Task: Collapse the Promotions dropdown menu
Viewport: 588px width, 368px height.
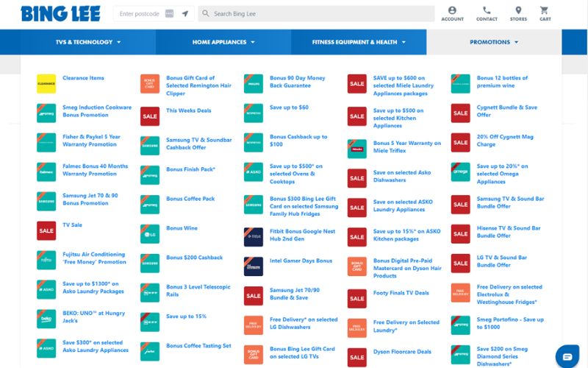Action: point(494,42)
